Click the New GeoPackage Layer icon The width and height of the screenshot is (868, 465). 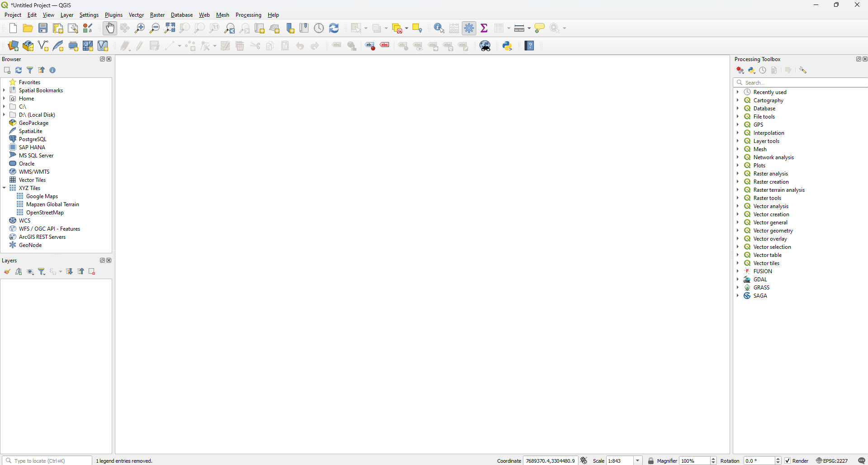pos(28,46)
